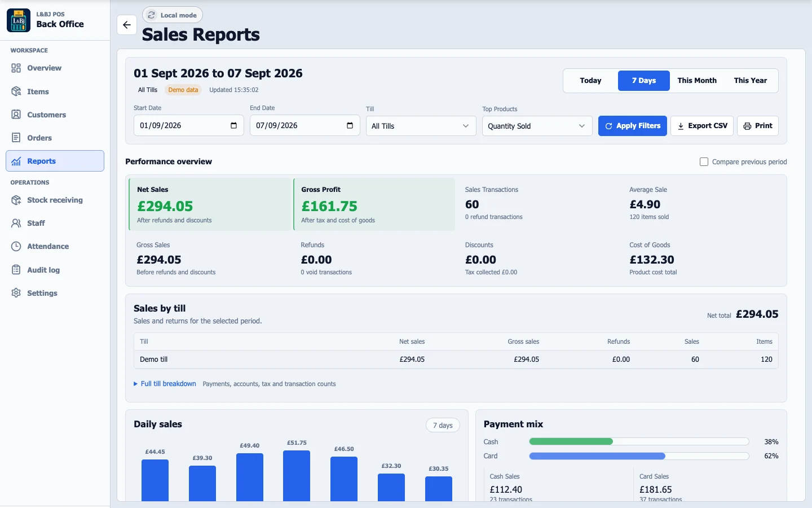Click the Items column header in till table
This screenshot has height=508, width=812.
point(764,341)
